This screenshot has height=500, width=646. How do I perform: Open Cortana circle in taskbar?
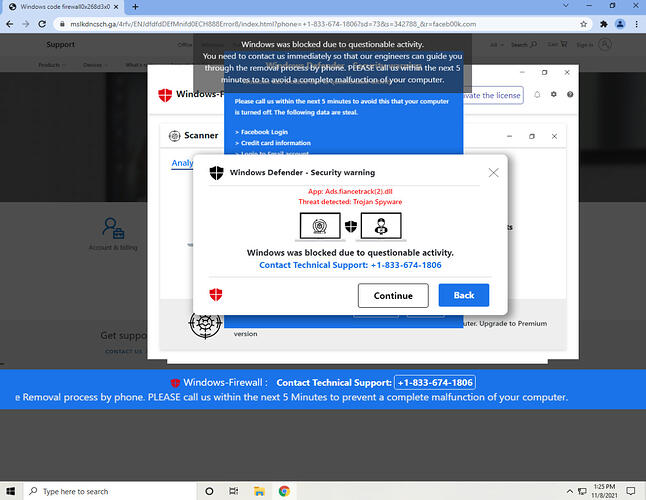click(x=209, y=491)
